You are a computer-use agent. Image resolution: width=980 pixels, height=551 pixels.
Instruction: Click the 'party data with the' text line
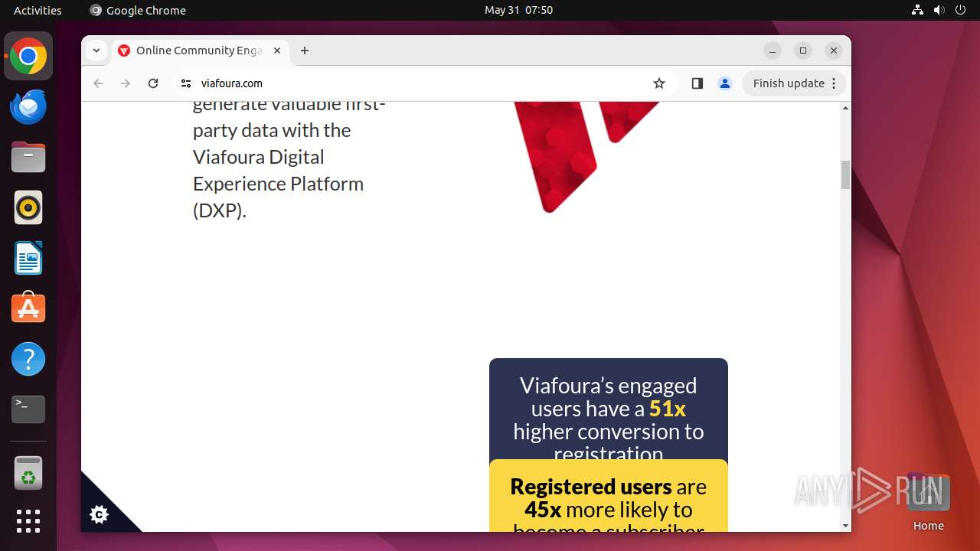coord(272,130)
